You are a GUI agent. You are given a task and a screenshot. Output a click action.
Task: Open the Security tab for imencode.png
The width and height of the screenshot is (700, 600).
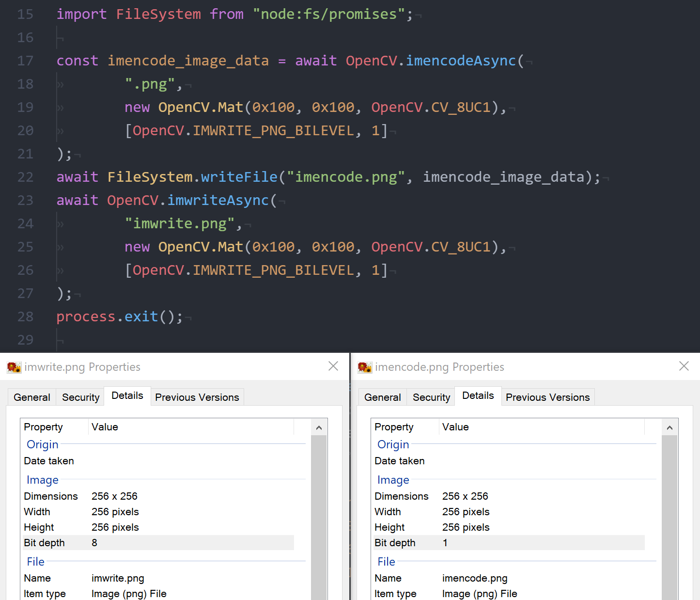pyautogui.click(x=430, y=397)
